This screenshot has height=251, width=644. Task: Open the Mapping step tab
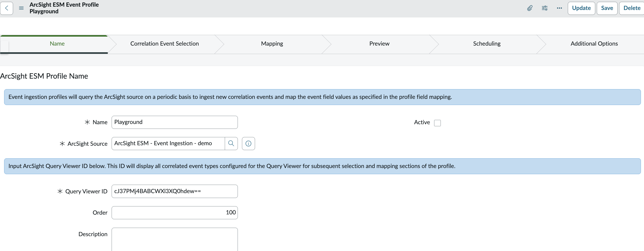point(272,44)
